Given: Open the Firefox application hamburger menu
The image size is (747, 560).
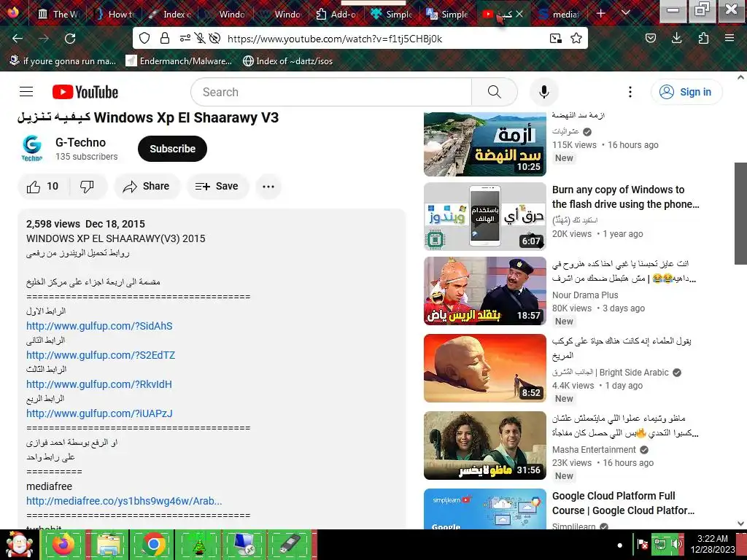Looking at the screenshot, I should tap(729, 39).
